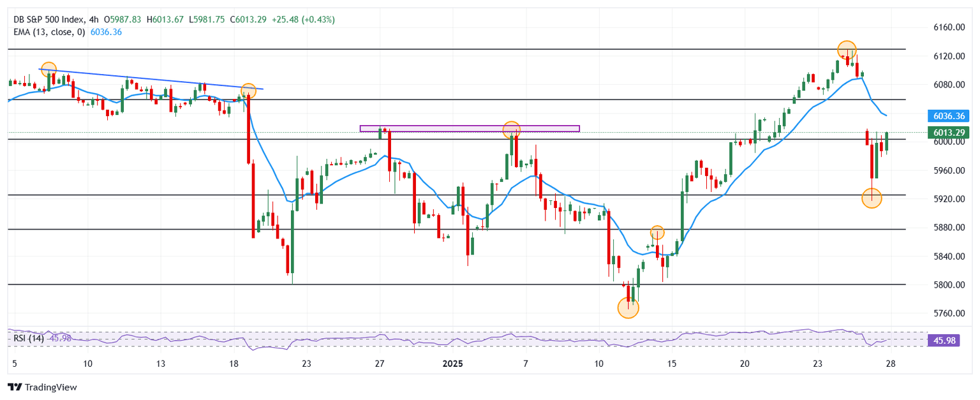This screenshot has width=980, height=400.
Task: Click the blue 6036.36 EMA price tag
Action: [x=951, y=116]
